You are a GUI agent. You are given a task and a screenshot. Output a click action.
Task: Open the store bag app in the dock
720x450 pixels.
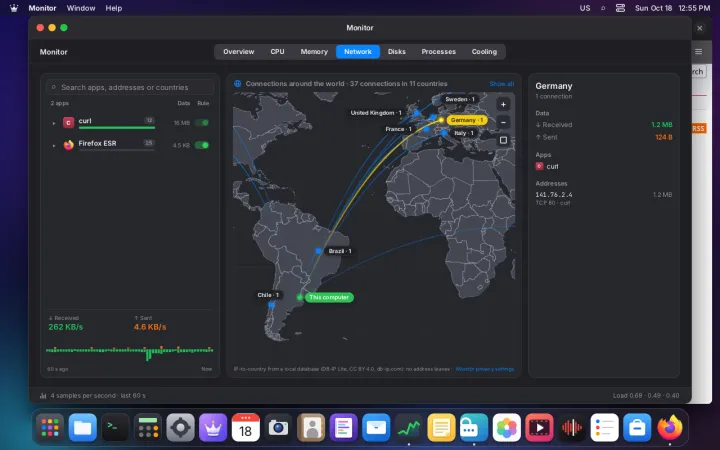click(637, 428)
